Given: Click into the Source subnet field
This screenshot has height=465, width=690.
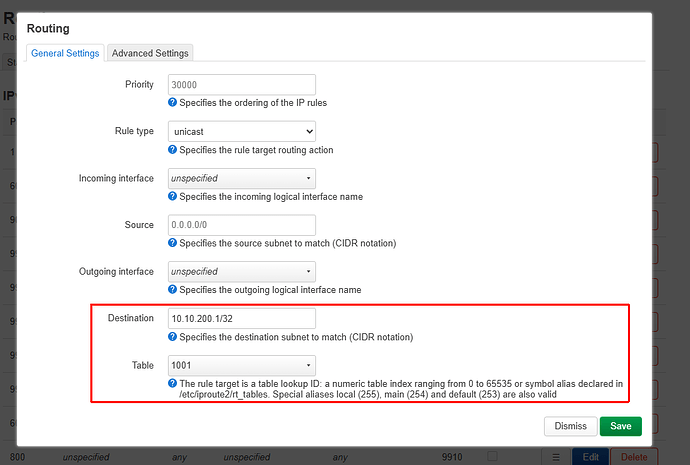Looking at the screenshot, I should pos(242,225).
